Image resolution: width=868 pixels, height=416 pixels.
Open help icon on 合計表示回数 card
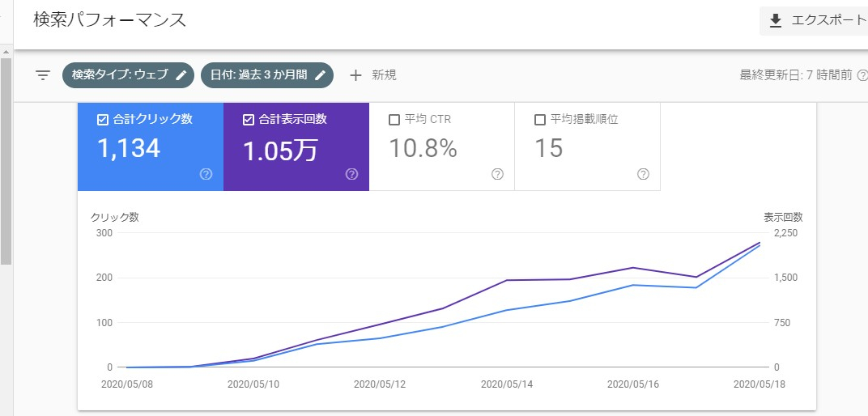tap(351, 174)
